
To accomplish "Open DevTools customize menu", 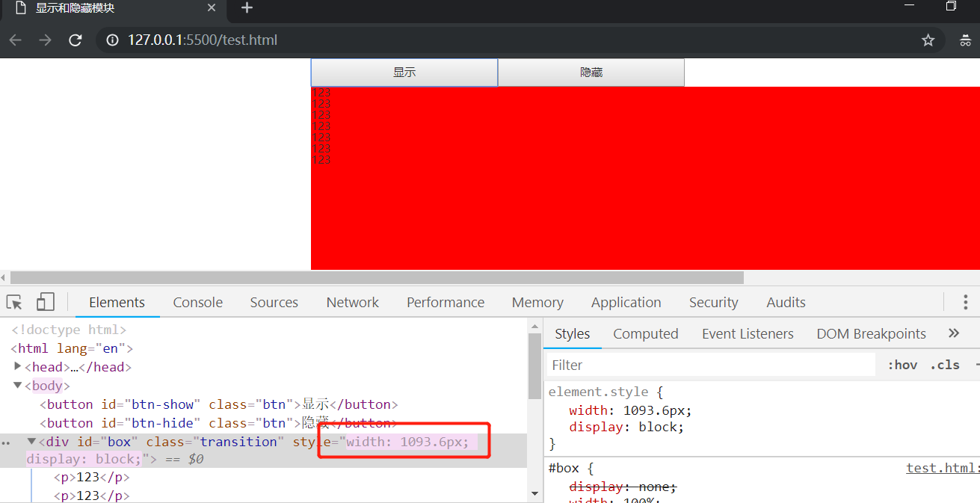I will (x=965, y=302).
